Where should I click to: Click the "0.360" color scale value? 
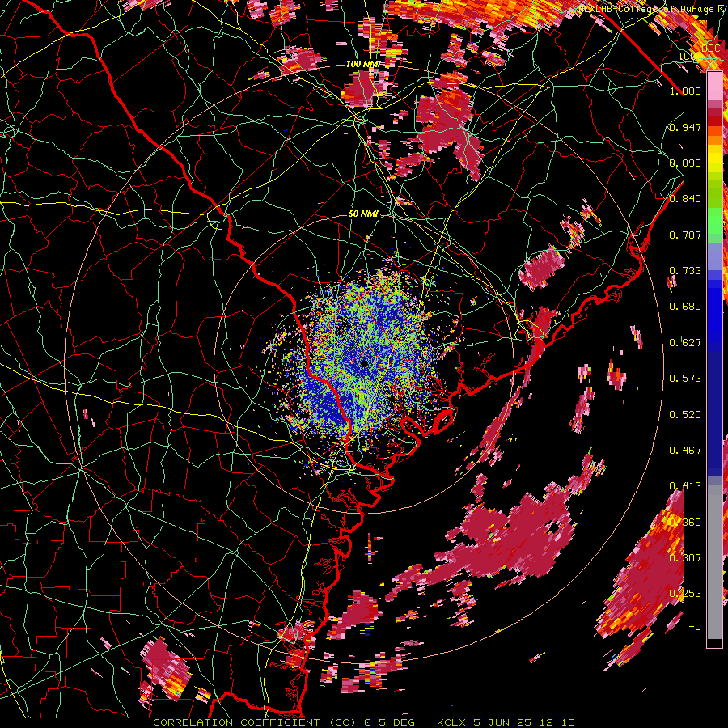point(685,522)
